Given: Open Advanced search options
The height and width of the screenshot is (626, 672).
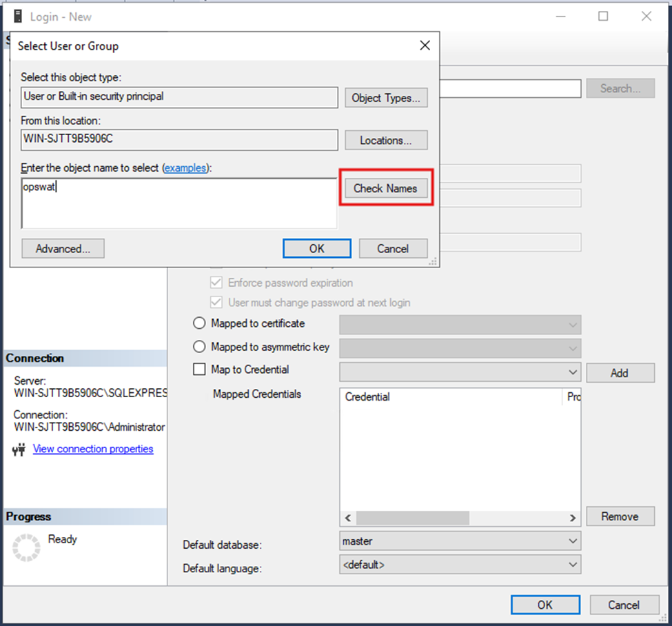Looking at the screenshot, I should tap(63, 249).
